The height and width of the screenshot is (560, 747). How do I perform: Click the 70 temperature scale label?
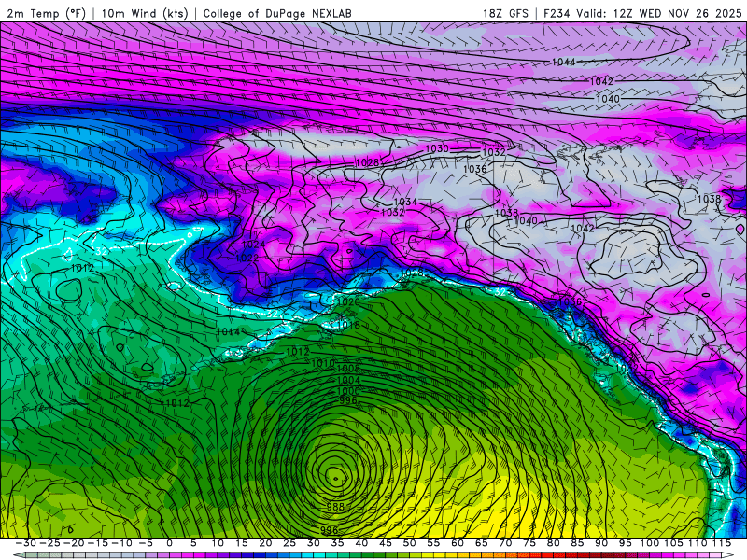[505, 543]
